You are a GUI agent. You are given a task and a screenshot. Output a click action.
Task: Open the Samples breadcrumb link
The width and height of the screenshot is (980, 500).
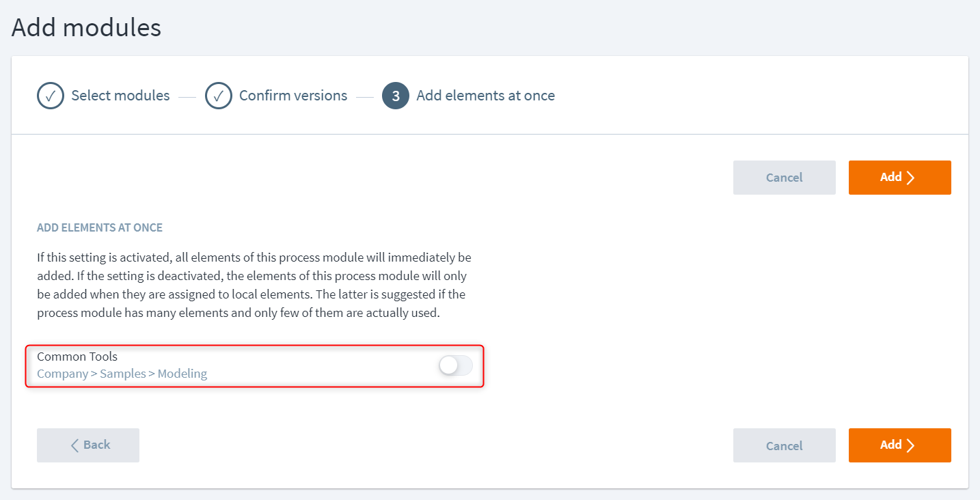click(x=123, y=374)
